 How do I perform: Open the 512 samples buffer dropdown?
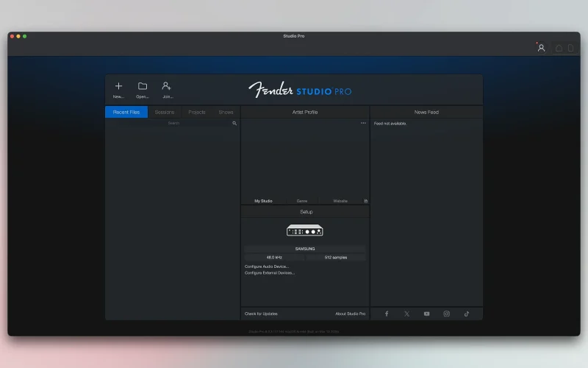pos(336,257)
